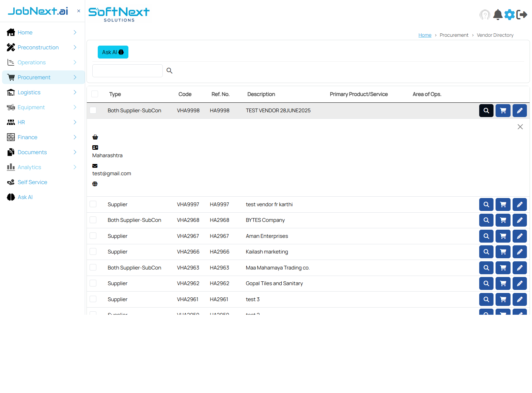Click the cart icon on the BYTES Company row

pos(503,220)
